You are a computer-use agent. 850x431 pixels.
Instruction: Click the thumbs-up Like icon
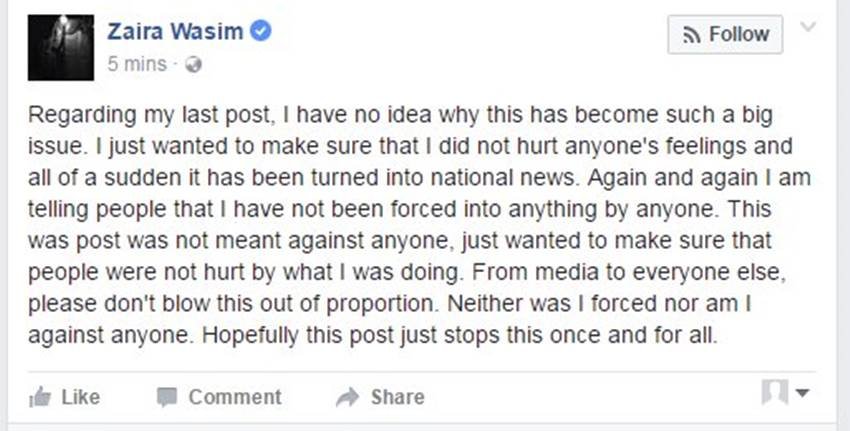pyautogui.click(x=39, y=397)
